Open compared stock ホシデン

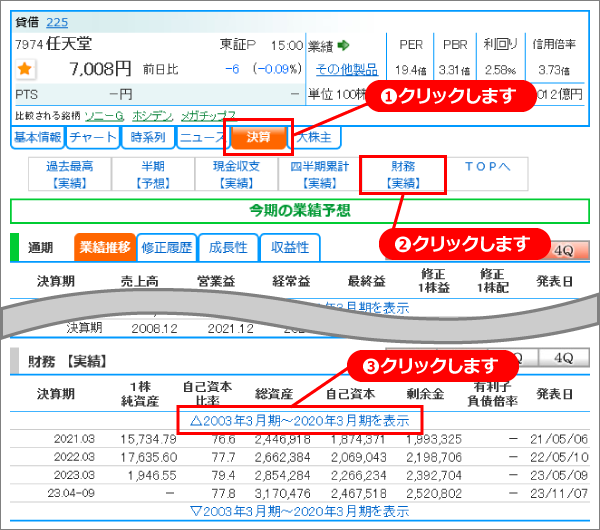pyautogui.click(x=152, y=116)
